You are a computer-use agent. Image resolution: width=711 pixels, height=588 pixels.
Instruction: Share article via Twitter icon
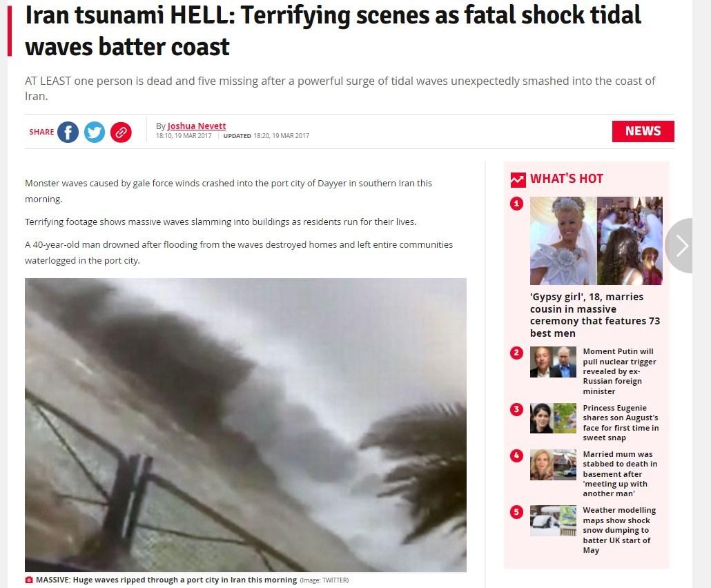click(95, 132)
